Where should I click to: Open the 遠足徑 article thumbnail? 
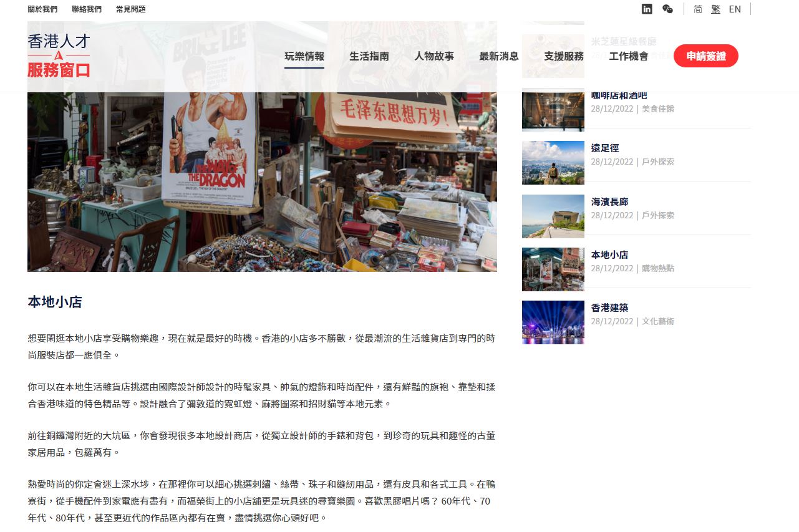[x=553, y=163]
